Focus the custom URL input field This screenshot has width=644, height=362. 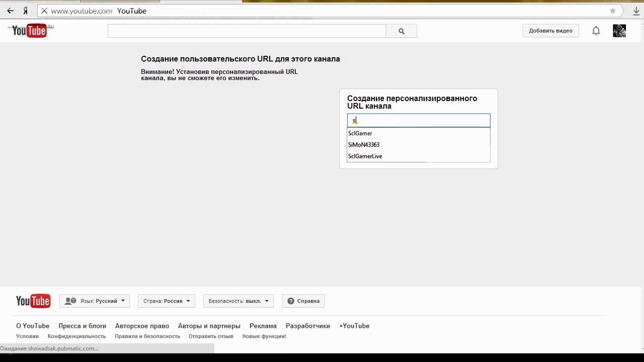click(419, 120)
